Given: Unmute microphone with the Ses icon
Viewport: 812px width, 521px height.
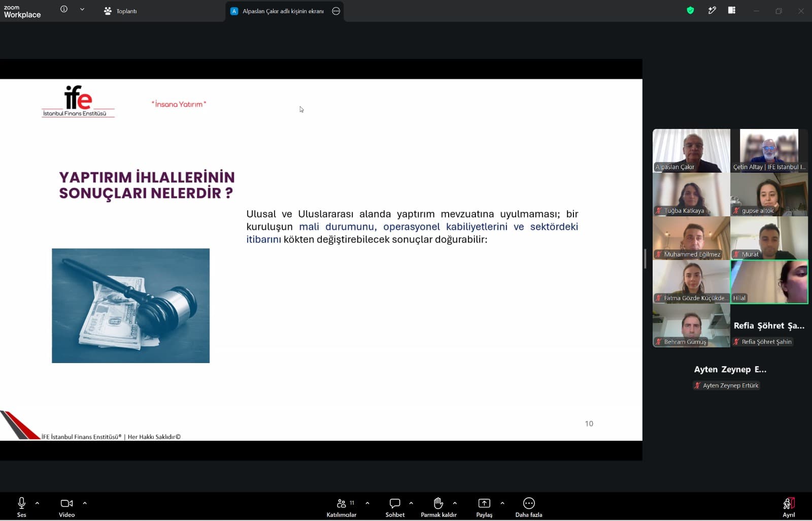Looking at the screenshot, I should tap(21, 503).
